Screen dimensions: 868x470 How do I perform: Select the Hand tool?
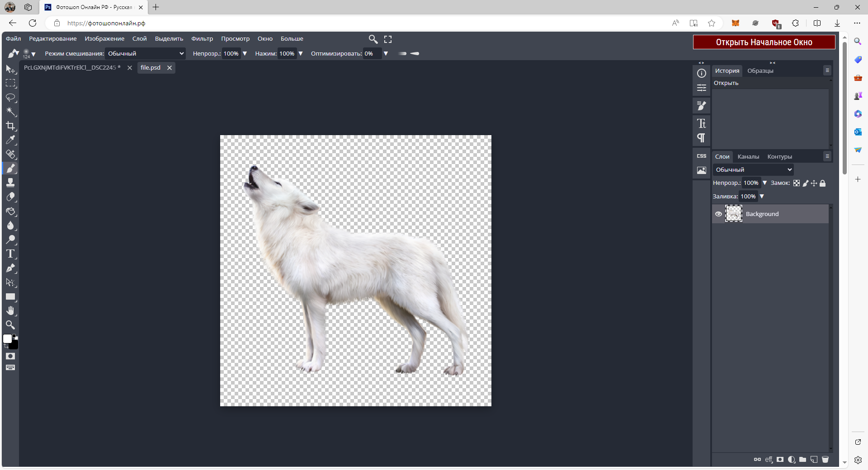tap(11, 311)
